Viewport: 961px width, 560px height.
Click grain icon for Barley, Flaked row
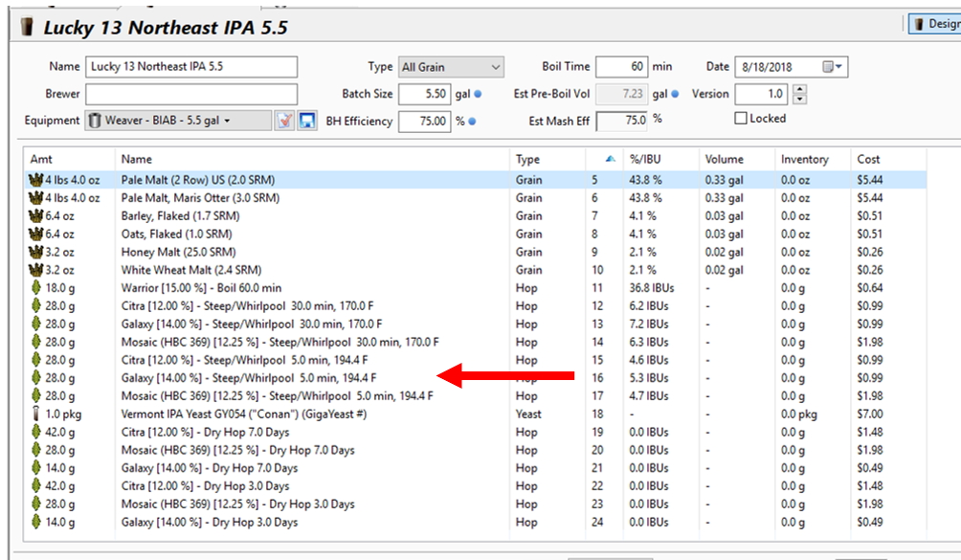35,215
